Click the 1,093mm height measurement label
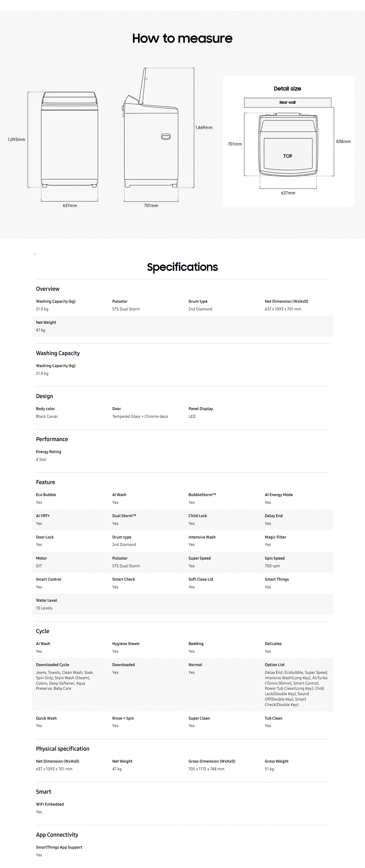This screenshot has width=365, height=868. click(x=16, y=140)
